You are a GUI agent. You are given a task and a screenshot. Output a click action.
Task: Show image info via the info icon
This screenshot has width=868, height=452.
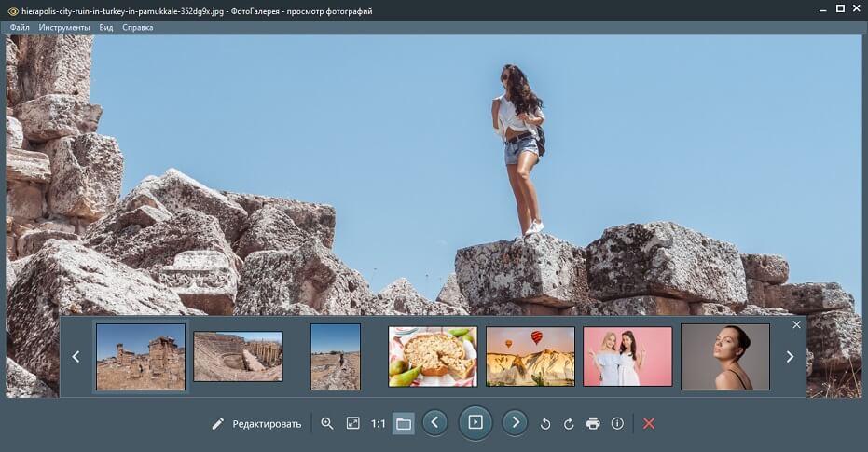tap(617, 423)
